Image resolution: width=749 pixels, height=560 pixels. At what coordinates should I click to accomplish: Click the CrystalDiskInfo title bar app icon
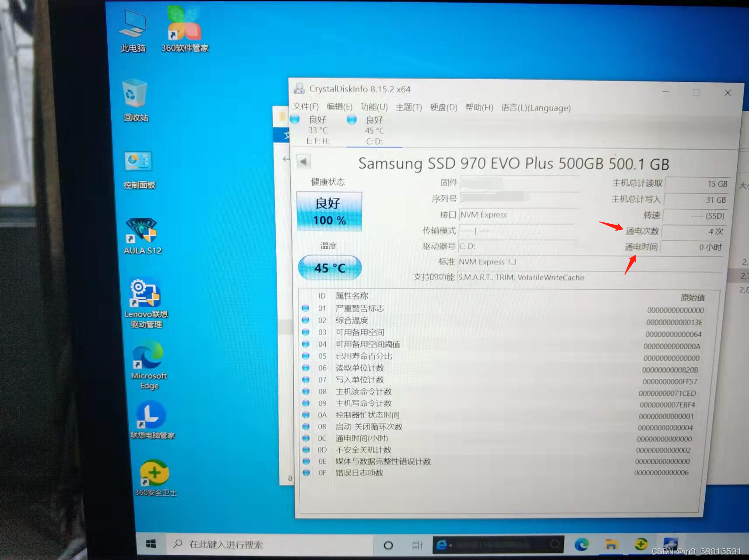[299, 89]
